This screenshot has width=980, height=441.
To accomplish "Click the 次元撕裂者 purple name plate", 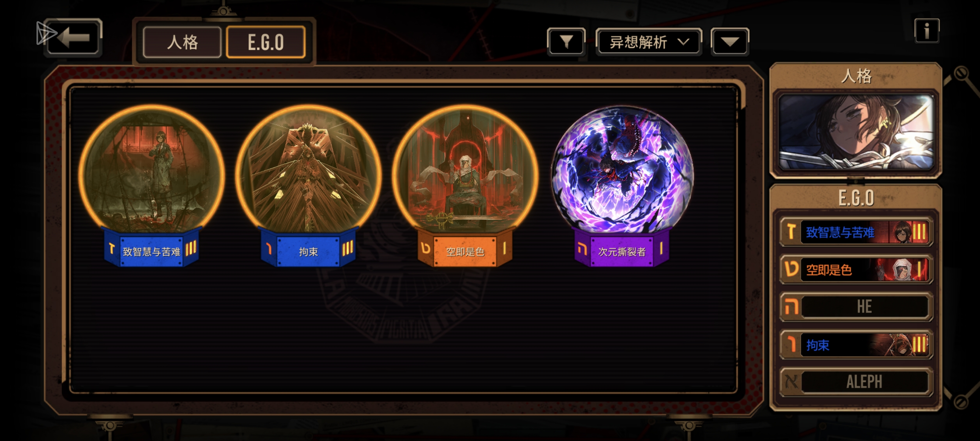I will (622, 251).
